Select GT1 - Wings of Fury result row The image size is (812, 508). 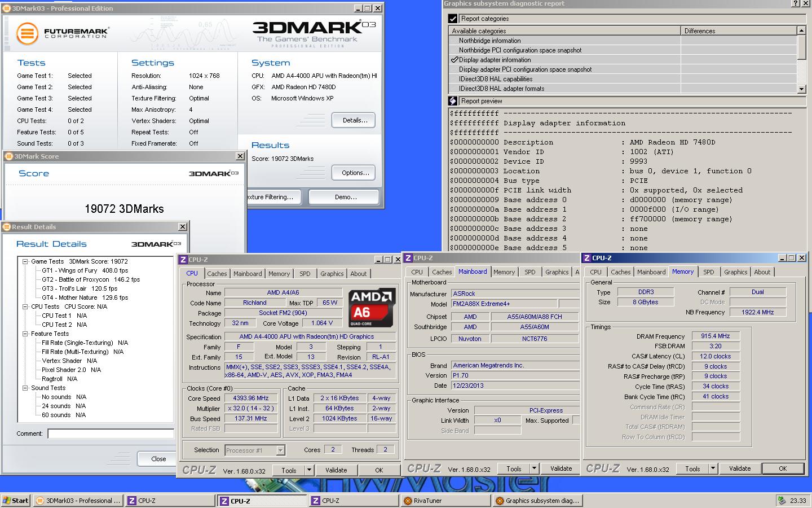[x=85, y=270]
